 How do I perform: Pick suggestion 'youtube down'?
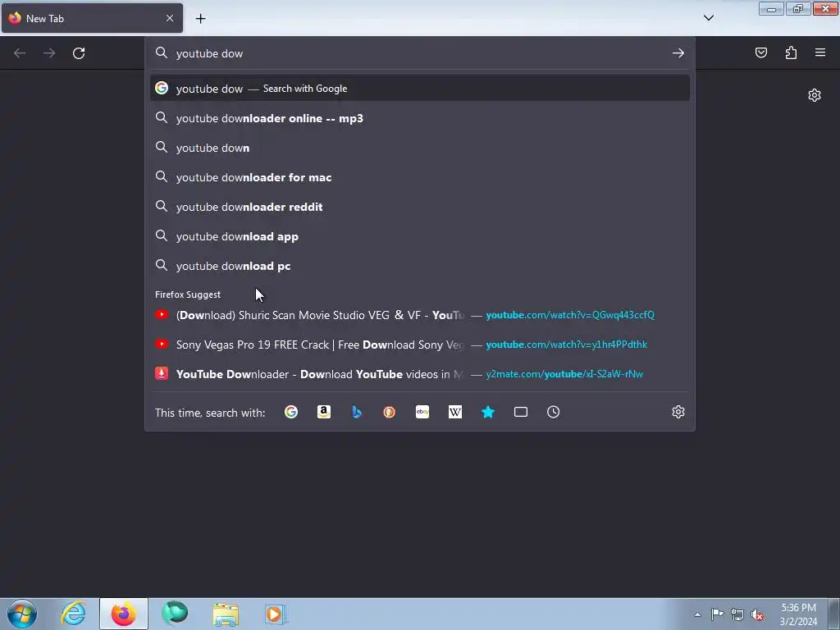420,148
